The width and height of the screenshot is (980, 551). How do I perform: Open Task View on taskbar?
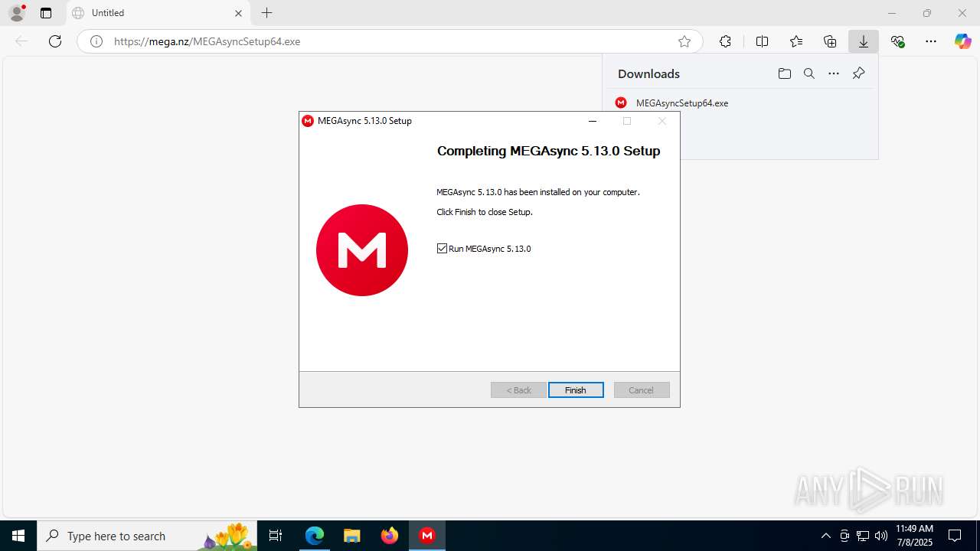(276, 536)
